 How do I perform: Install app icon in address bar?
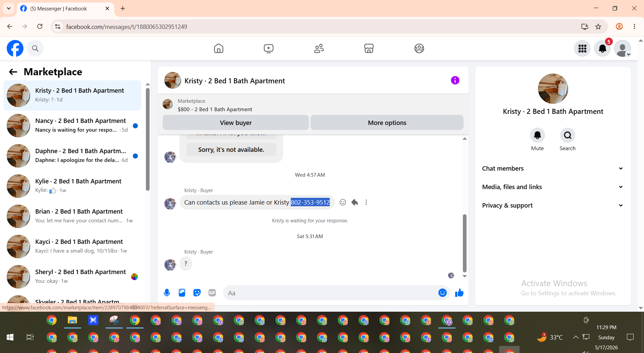585,27
